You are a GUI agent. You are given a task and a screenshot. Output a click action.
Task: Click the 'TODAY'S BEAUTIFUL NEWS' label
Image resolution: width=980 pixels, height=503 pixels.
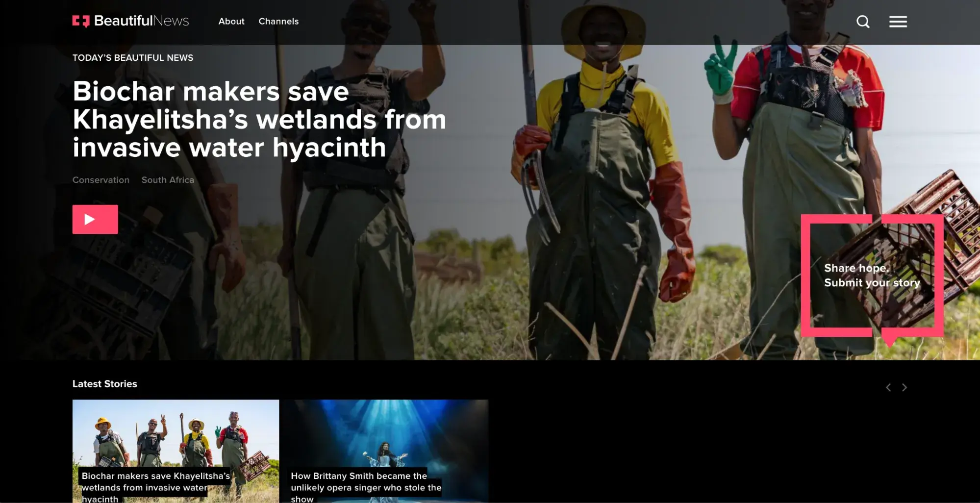(x=133, y=58)
